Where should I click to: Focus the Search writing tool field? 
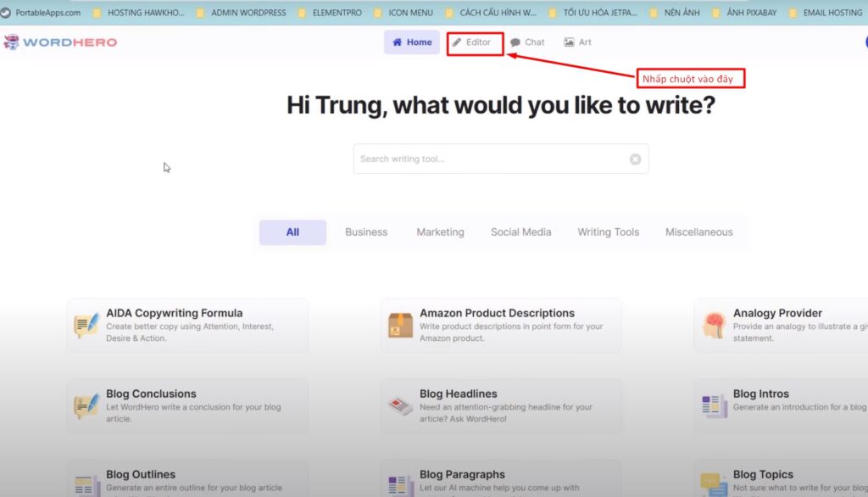tap(501, 159)
